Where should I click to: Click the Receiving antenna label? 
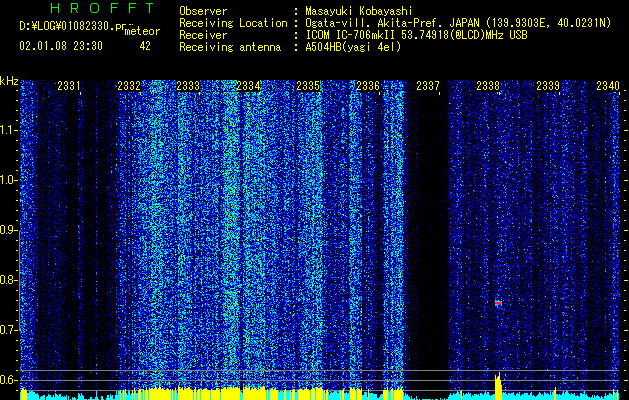(230, 48)
